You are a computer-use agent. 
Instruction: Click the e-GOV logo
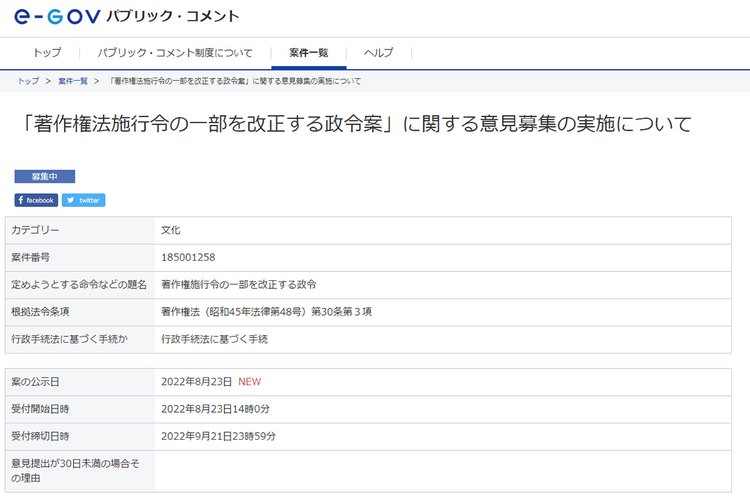click(x=56, y=17)
